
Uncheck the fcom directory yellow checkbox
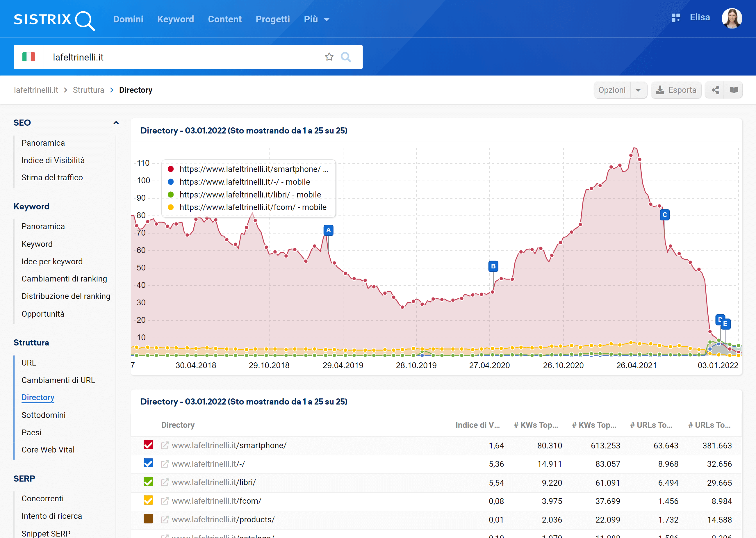[x=148, y=500]
